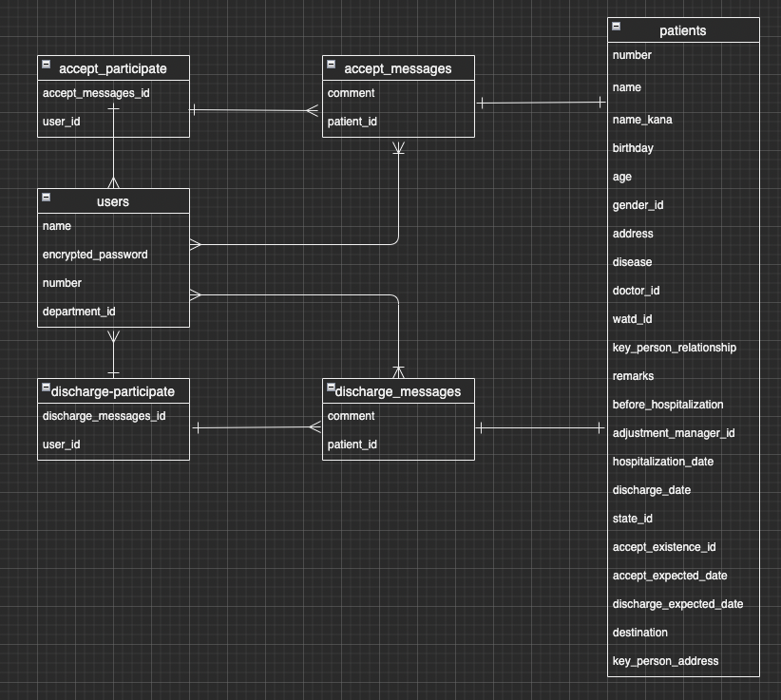Click the discharge_messages table collapse icon
781x700 pixels.
[332, 388]
